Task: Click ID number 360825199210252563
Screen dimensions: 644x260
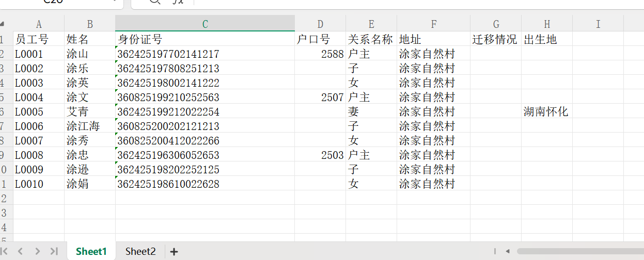Action: (x=205, y=97)
